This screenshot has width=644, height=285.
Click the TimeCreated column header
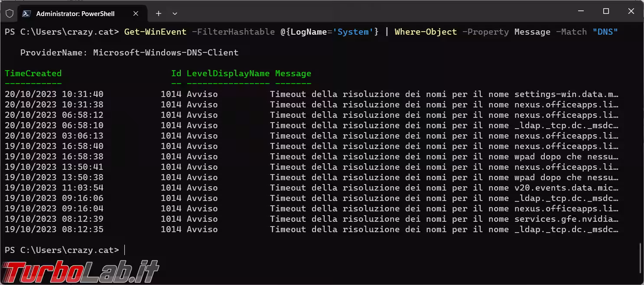(x=33, y=73)
